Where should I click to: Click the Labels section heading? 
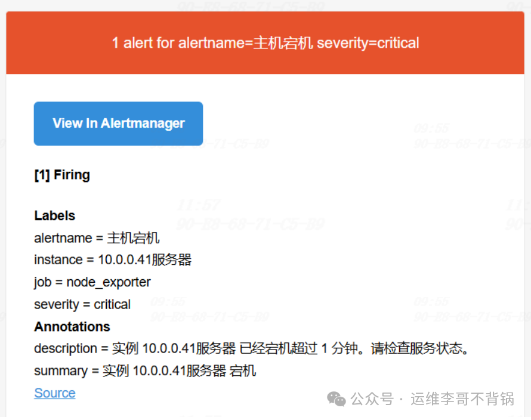tap(55, 216)
